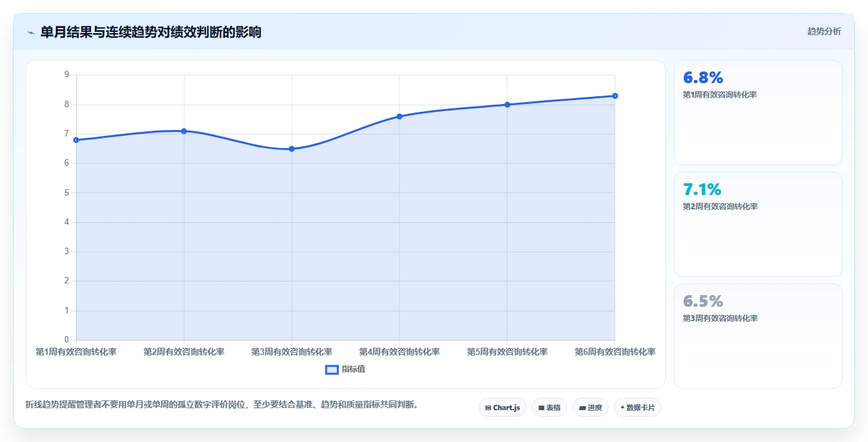Click the 第3周有效咨询转化率 axis label

click(292, 352)
